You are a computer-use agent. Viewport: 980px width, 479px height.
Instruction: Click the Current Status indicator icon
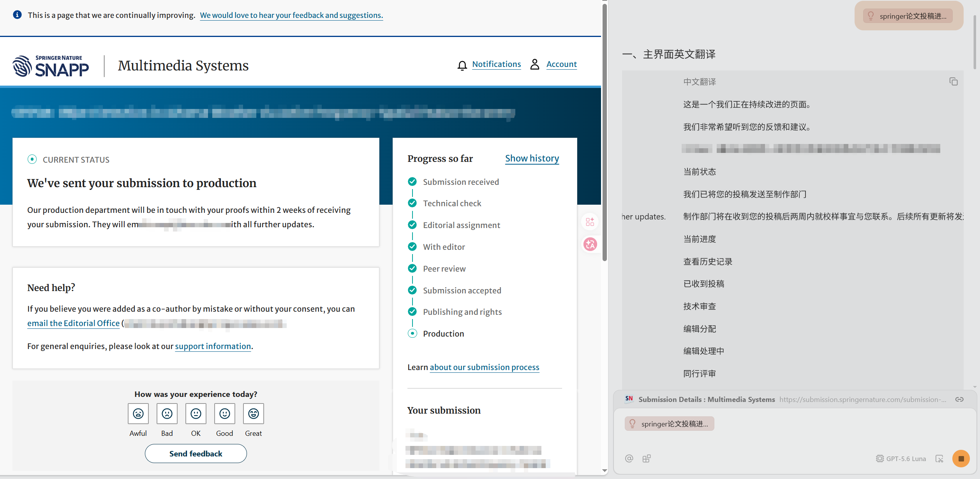coord(32,160)
